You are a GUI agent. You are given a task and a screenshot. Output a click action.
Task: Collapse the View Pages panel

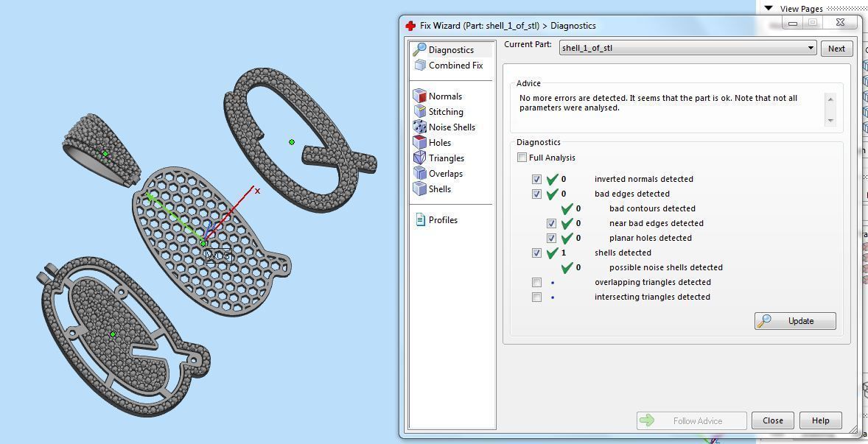coord(769,8)
